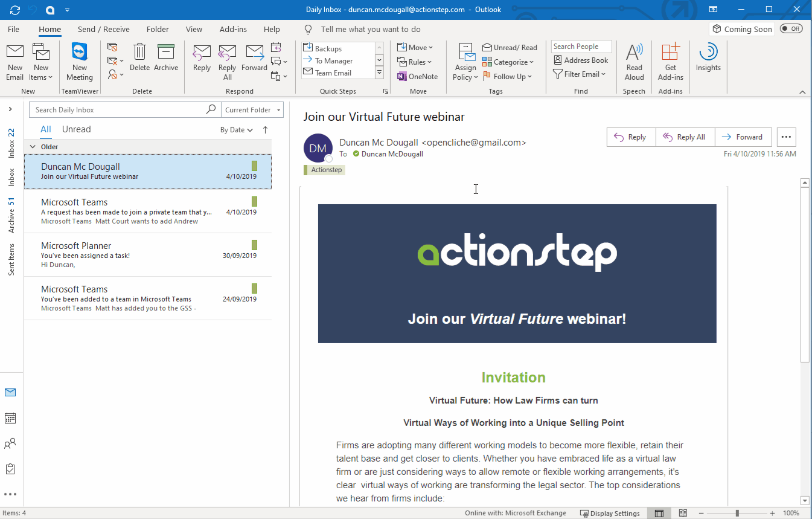This screenshot has width=812, height=519.
Task: Show the Unread message filter
Action: pos(76,129)
